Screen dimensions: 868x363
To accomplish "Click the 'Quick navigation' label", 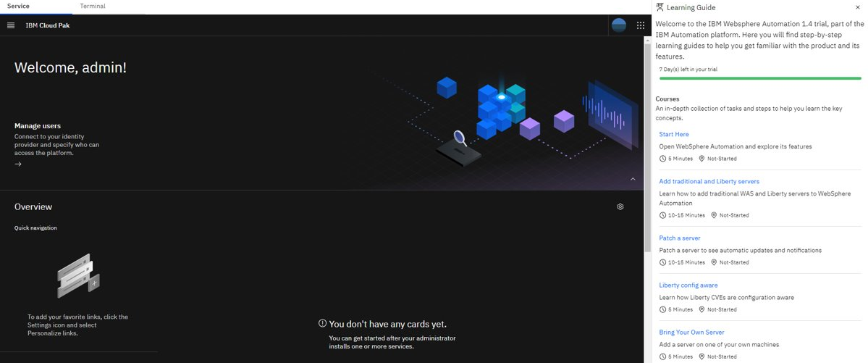I will pos(35,228).
